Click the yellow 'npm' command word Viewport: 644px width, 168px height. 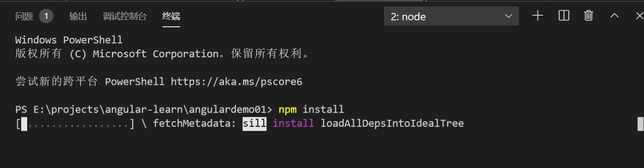288,110
